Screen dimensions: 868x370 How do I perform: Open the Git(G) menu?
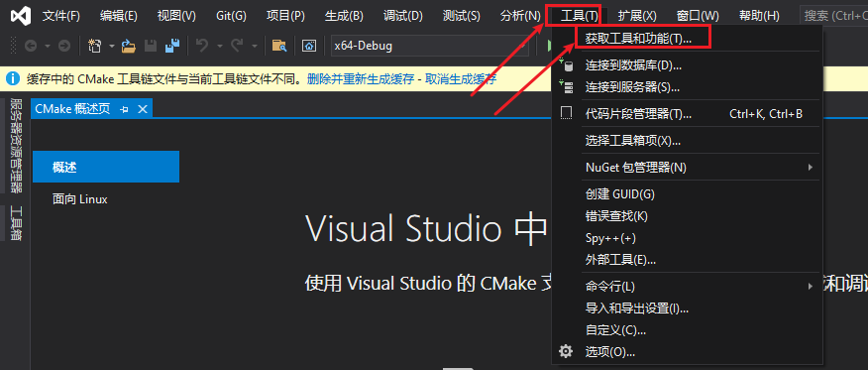pyautogui.click(x=232, y=16)
